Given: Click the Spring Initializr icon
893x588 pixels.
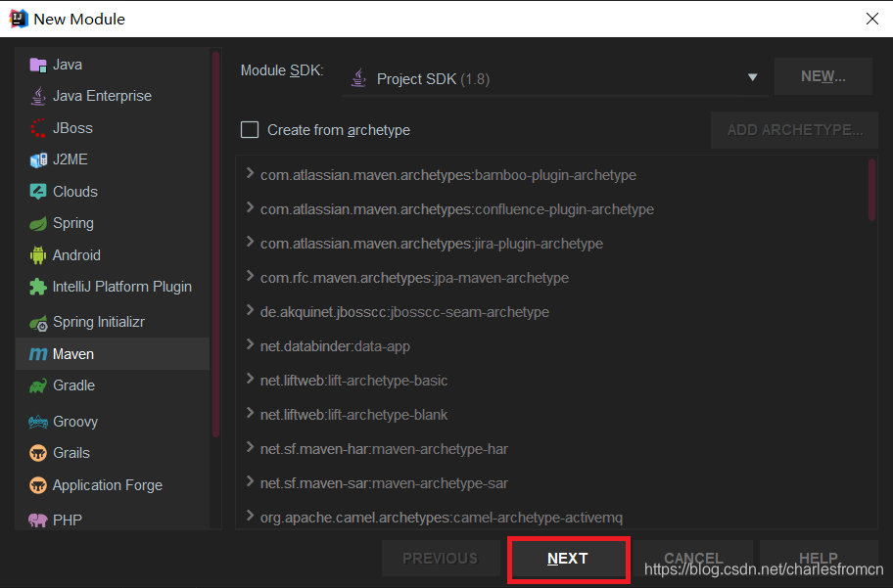Looking at the screenshot, I should point(38,323).
